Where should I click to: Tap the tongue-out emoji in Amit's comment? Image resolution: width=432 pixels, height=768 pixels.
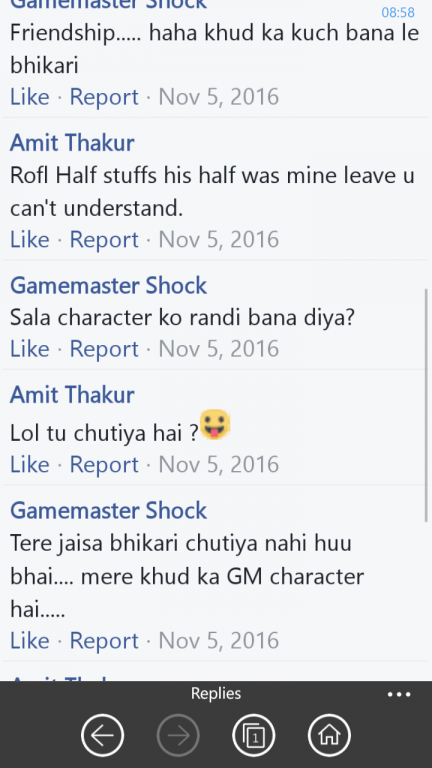pyautogui.click(x=215, y=424)
